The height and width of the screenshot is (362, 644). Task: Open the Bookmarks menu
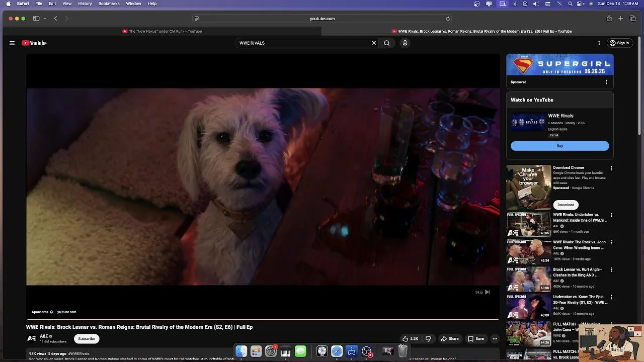[x=109, y=4]
